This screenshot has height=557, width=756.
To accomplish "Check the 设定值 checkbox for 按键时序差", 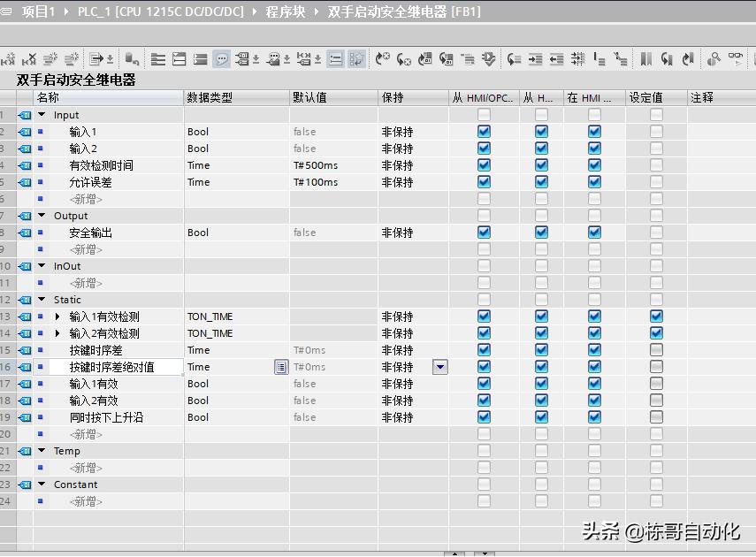I will 654,350.
